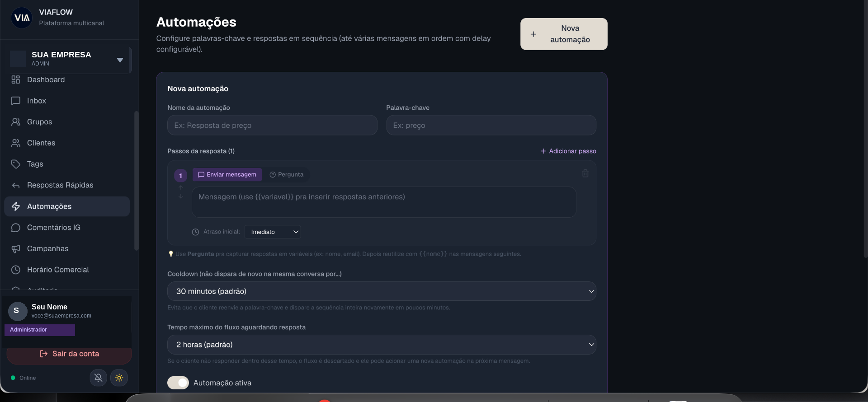This screenshot has height=402, width=868.
Task: Click the Palavra-chave input field
Action: pos(491,125)
